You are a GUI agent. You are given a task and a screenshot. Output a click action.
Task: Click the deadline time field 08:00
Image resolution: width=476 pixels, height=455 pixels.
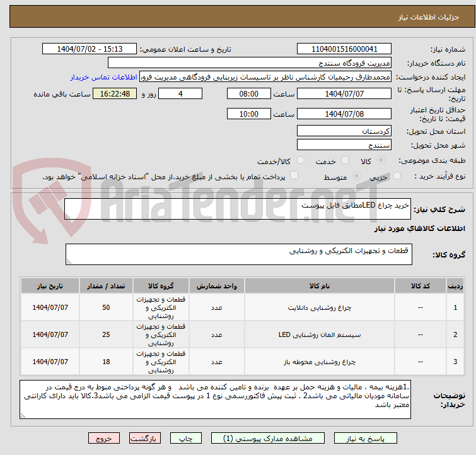pyautogui.click(x=248, y=93)
